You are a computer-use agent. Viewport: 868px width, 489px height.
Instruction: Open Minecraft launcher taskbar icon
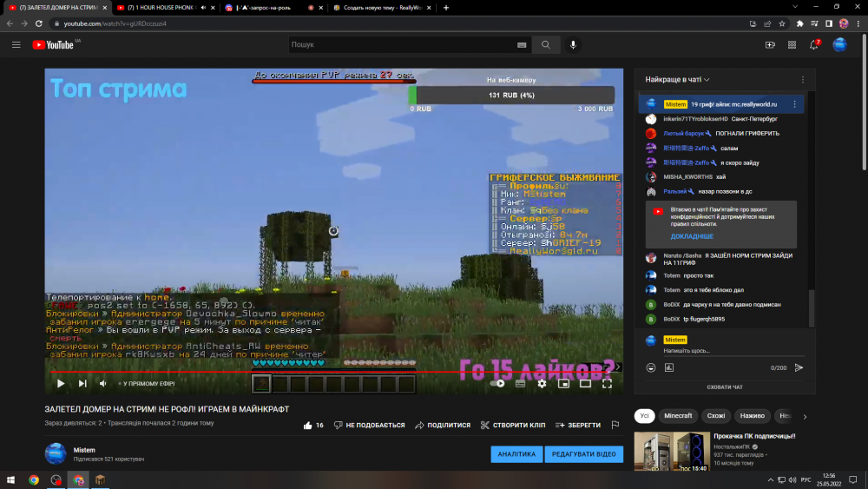(x=100, y=480)
